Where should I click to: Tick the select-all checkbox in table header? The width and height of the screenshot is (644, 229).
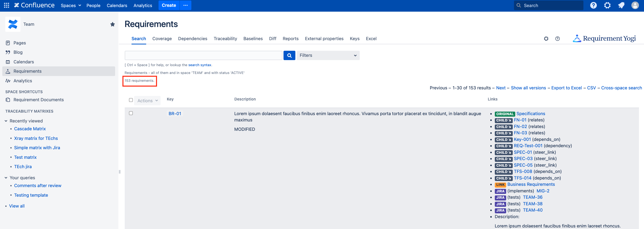[x=131, y=100]
